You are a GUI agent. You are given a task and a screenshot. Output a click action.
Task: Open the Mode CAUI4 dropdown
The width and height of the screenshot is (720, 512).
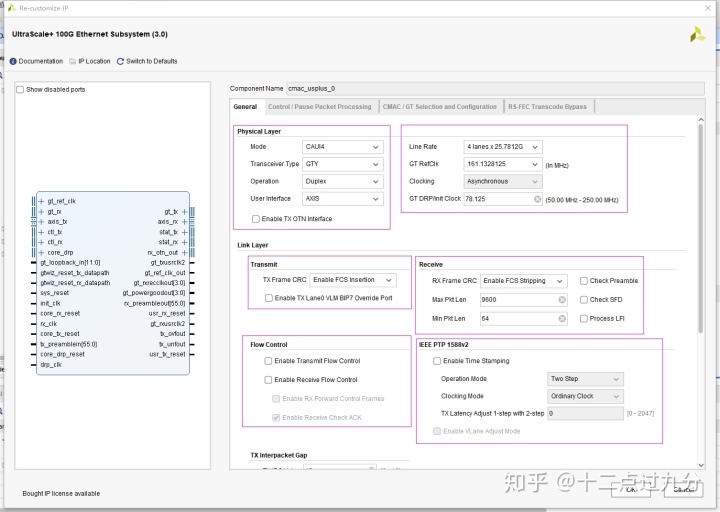pyautogui.click(x=343, y=147)
